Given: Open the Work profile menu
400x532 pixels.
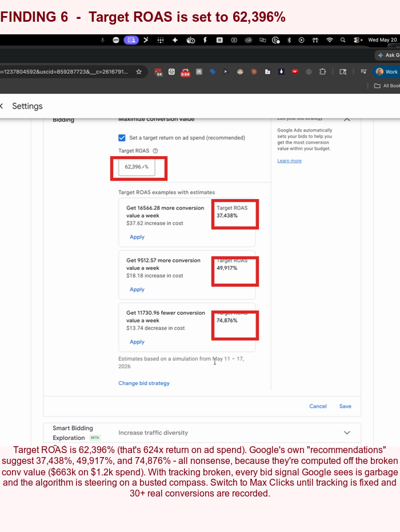Looking at the screenshot, I should pos(387,72).
